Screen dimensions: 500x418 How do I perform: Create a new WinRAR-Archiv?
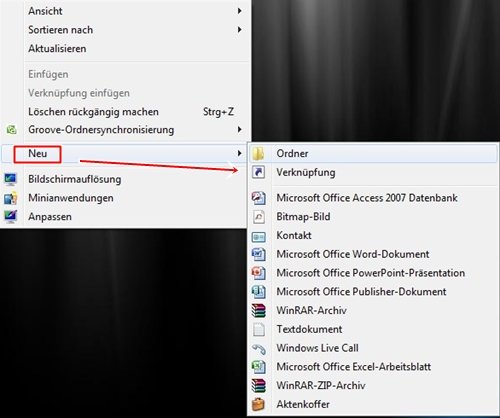pos(373,311)
